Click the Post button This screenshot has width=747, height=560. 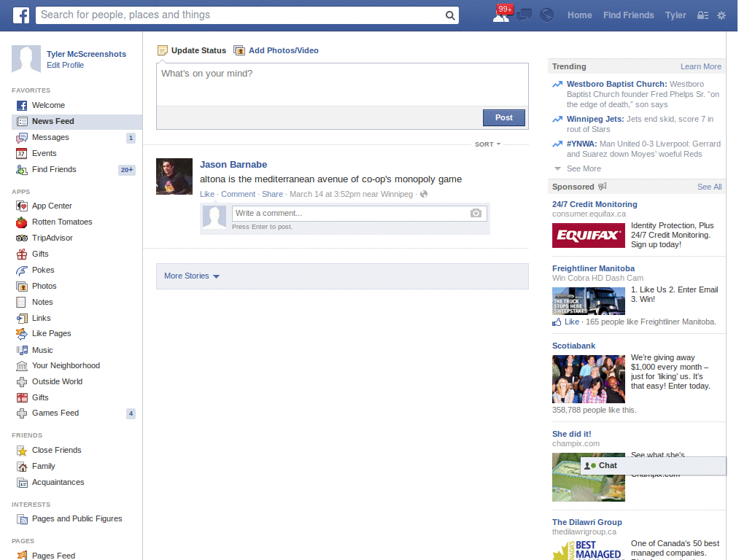[503, 117]
